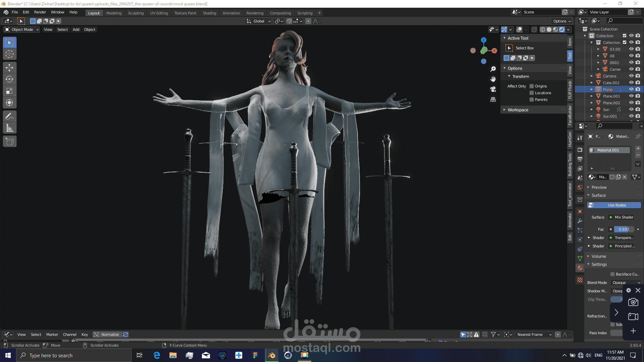Hide Plane.001 in the outliner
This screenshot has width=644, height=362.
click(x=631, y=96)
